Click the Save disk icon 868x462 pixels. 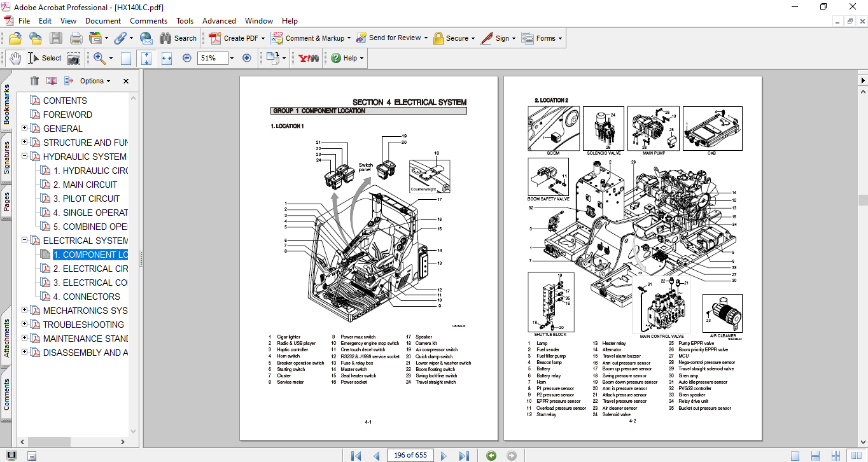(56, 38)
